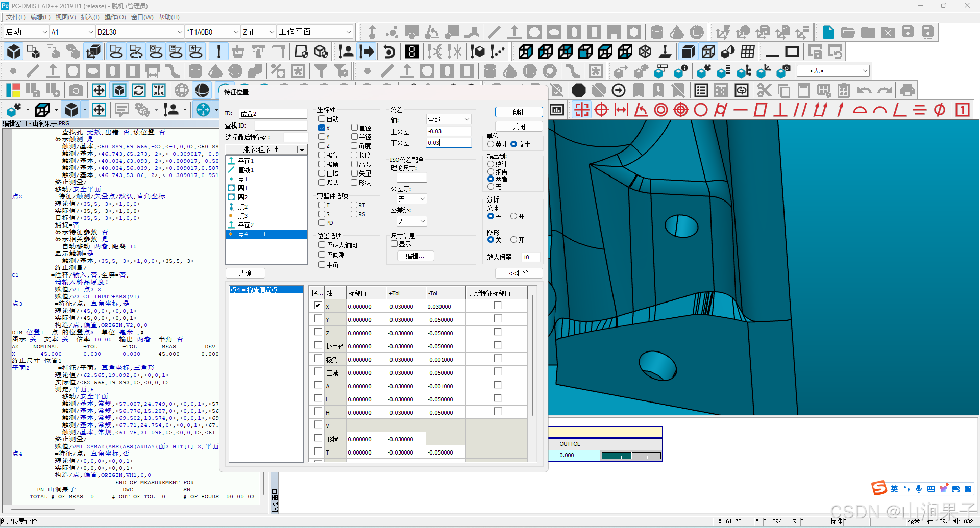Click the <<精简 button
Viewport: 980px width, 528px height.
(x=519, y=273)
